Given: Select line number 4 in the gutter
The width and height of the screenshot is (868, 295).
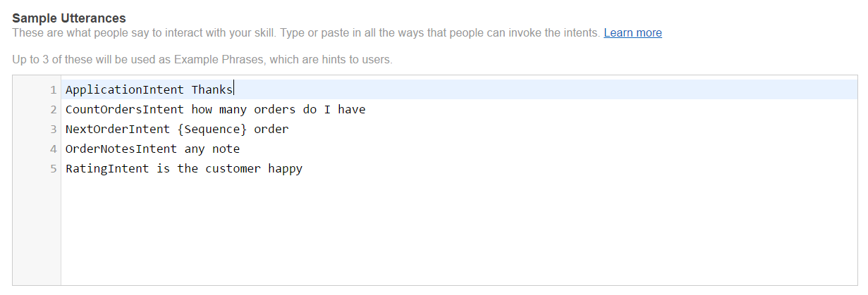Looking at the screenshot, I should click(53, 149).
